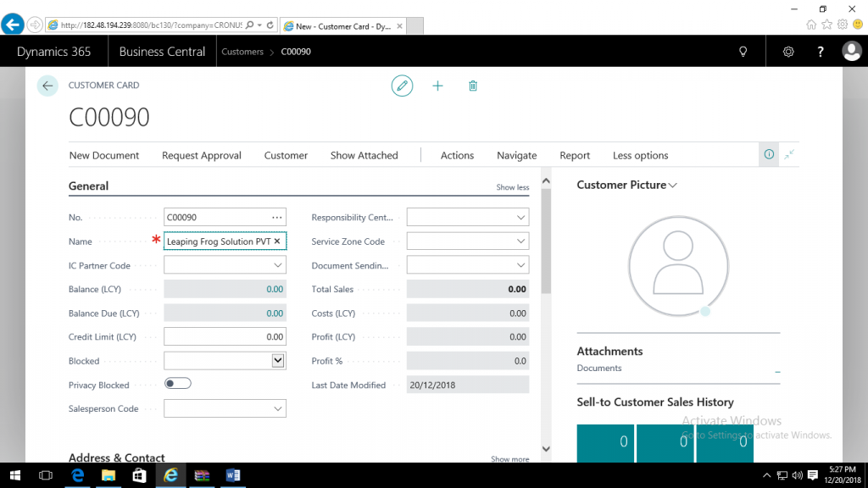Viewport: 868px width, 488px height.
Task: Click Business Central header link
Action: coord(162,52)
